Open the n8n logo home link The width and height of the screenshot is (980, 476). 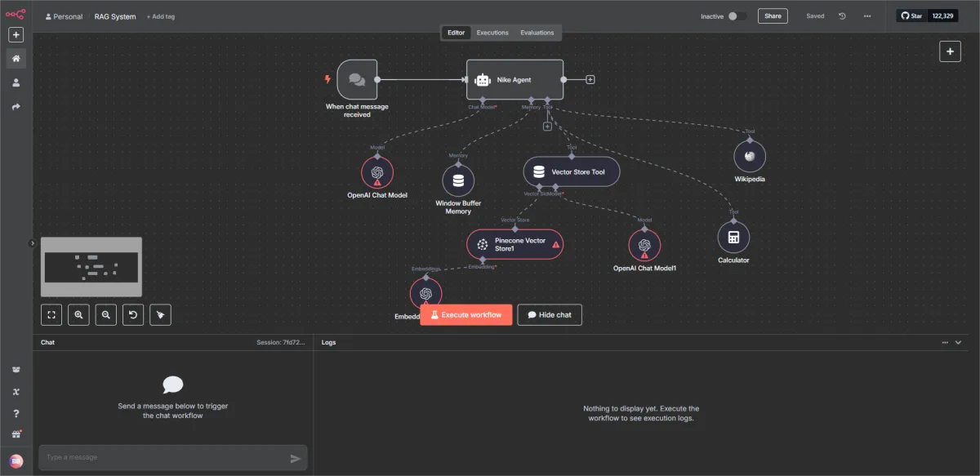[x=16, y=13]
